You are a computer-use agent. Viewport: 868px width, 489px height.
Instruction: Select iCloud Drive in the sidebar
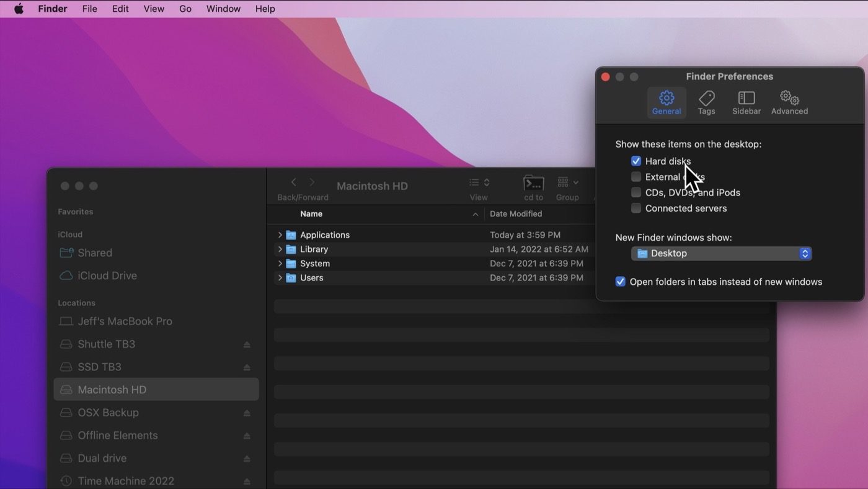point(107,276)
